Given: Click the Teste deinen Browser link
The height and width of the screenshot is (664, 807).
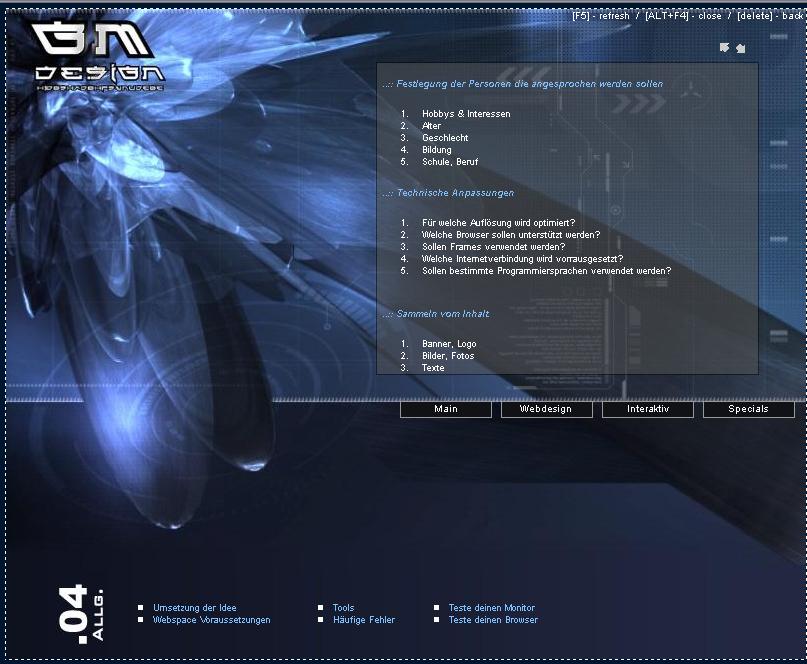Looking at the screenshot, I should click(x=493, y=620).
